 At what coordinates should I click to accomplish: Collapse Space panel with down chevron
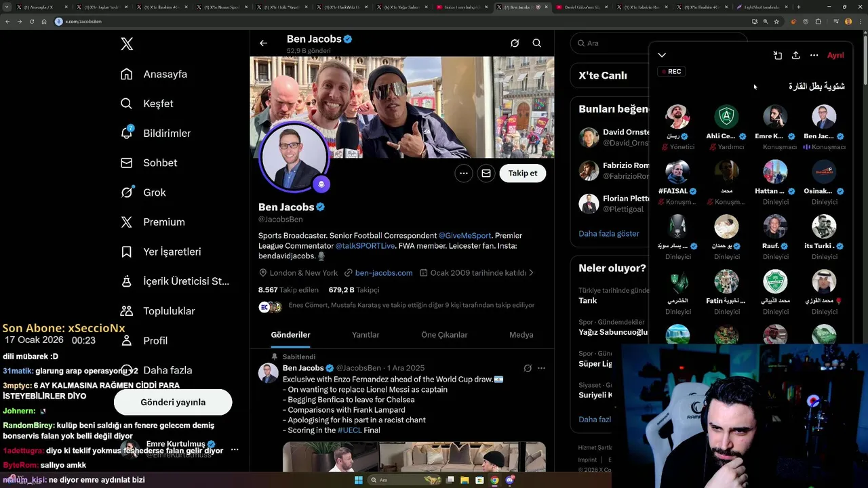(x=662, y=55)
